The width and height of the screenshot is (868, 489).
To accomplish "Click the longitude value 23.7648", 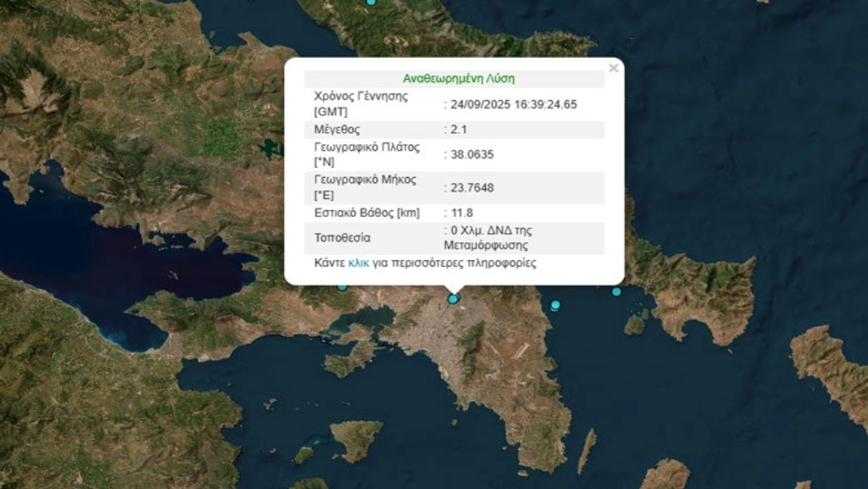I will point(472,187).
